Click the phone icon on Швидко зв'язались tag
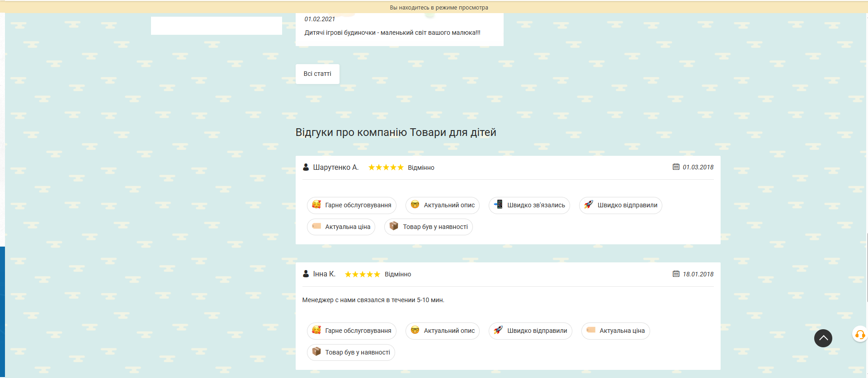The width and height of the screenshot is (868, 378). 498,205
